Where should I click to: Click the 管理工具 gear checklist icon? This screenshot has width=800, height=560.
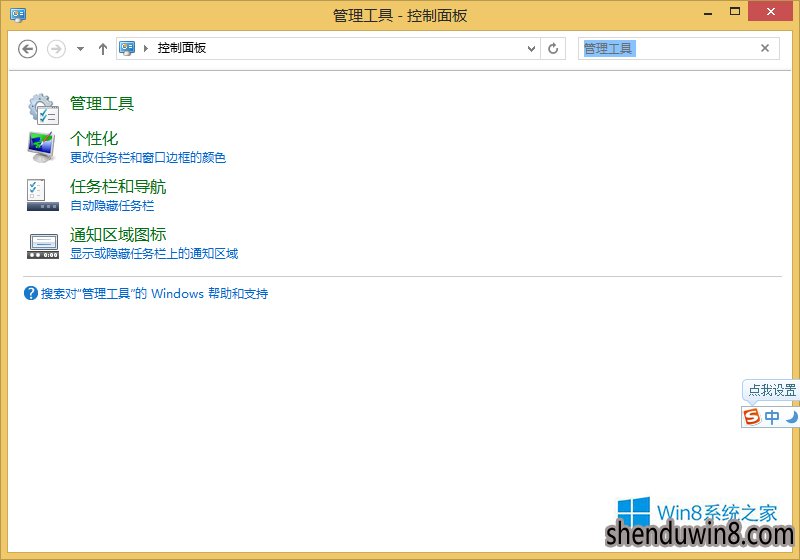point(43,109)
